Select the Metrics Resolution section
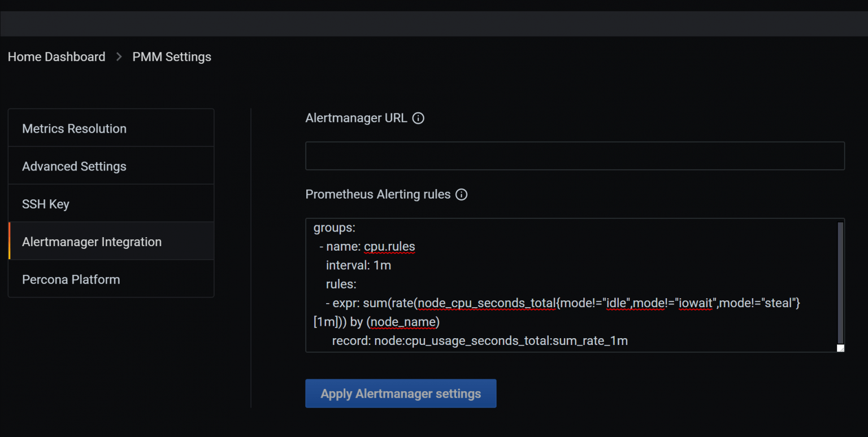The image size is (868, 437). 74,128
